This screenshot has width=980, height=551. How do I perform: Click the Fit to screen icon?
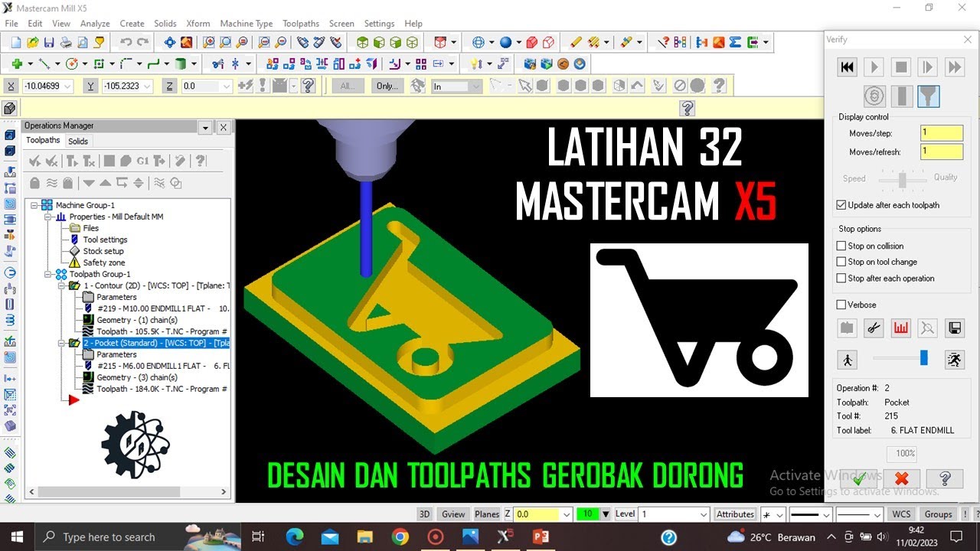click(x=170, y=43)
